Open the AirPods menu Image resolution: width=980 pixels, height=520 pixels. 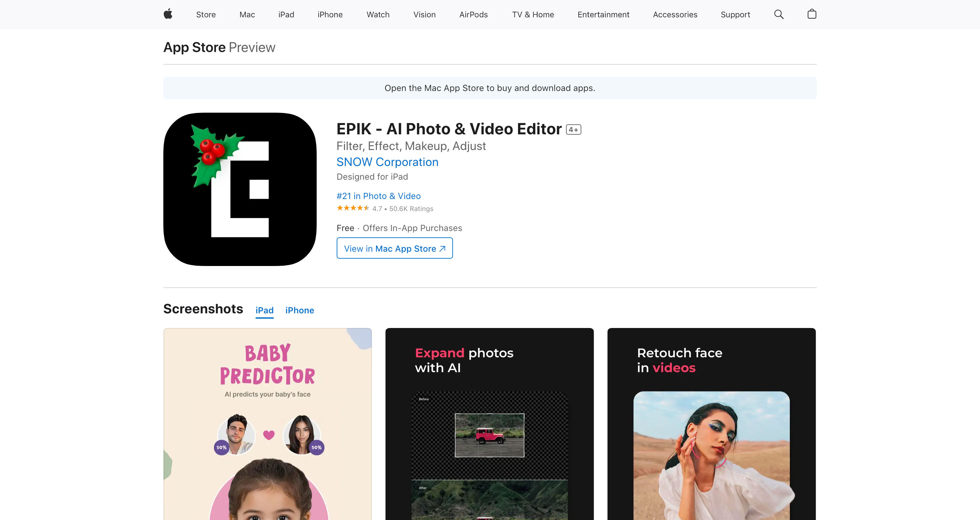(x=474, y=14)
